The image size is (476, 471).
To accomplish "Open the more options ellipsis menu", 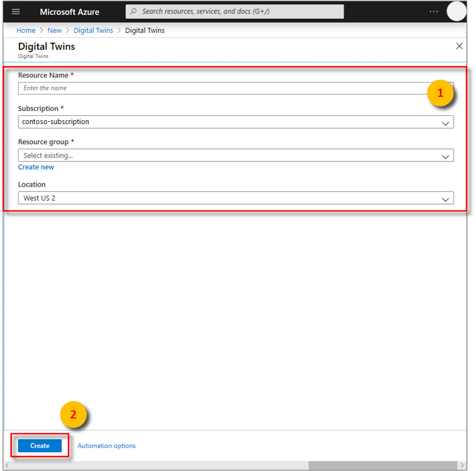I will tap(433, 11).
